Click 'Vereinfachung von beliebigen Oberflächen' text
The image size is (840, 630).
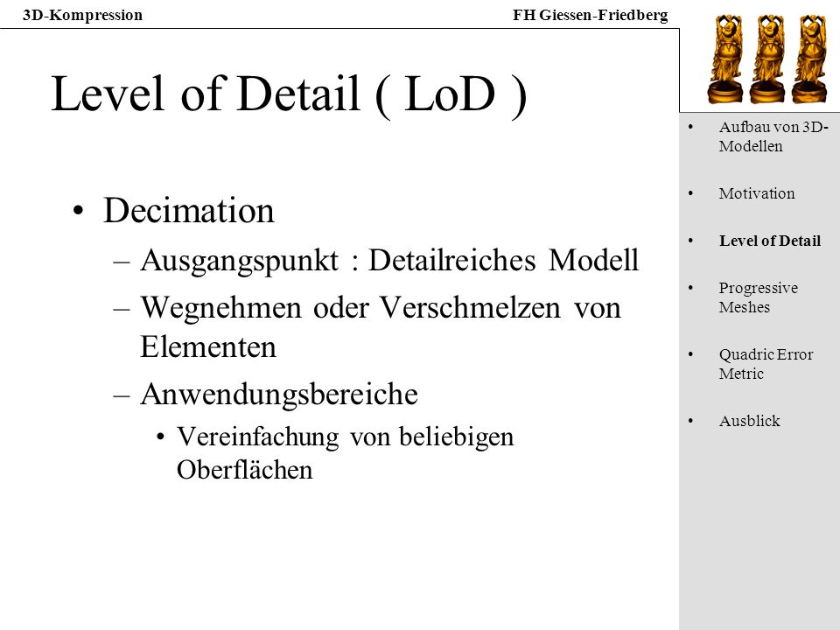click(345, 453)
